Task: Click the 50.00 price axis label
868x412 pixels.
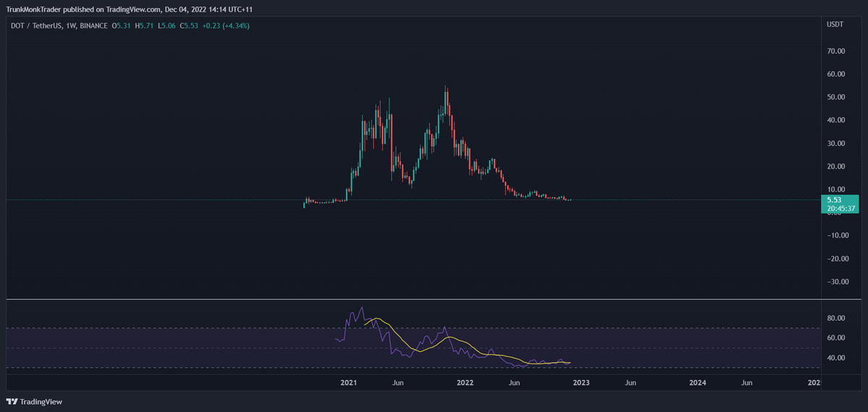Action: tap(836, 97)
